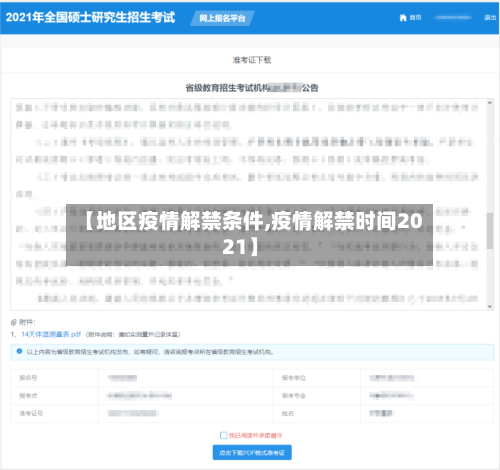The image size is (500, 470).
Task: Click the home icon in header
Action: click(x=403, y=18)
